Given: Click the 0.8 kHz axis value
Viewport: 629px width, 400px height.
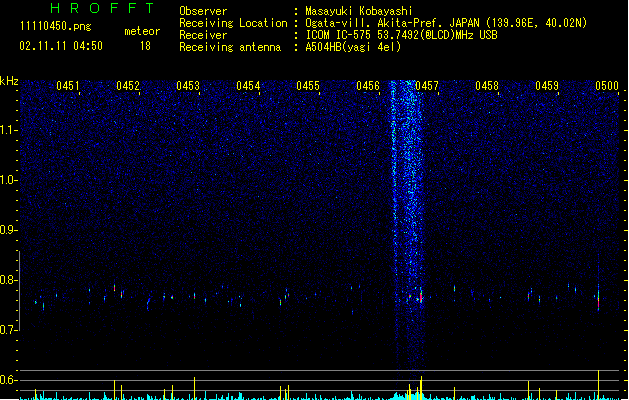Looking at the screenshot, I should pos(8,280).
